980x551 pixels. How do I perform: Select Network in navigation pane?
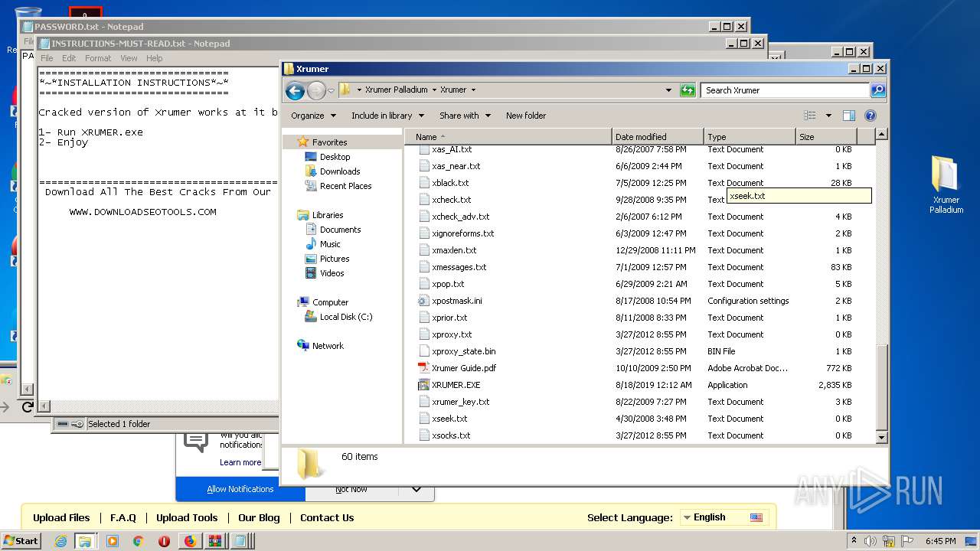tap(328, 346)
